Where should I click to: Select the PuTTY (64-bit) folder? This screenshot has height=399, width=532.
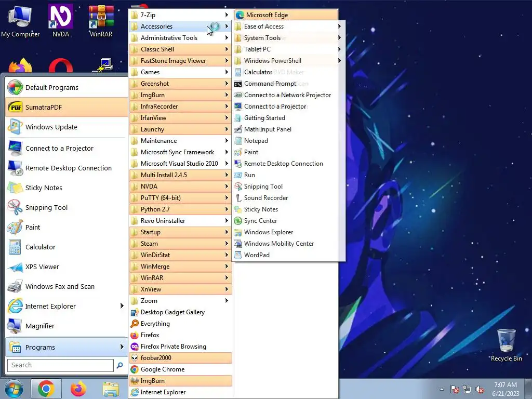(x=180, y=198)
